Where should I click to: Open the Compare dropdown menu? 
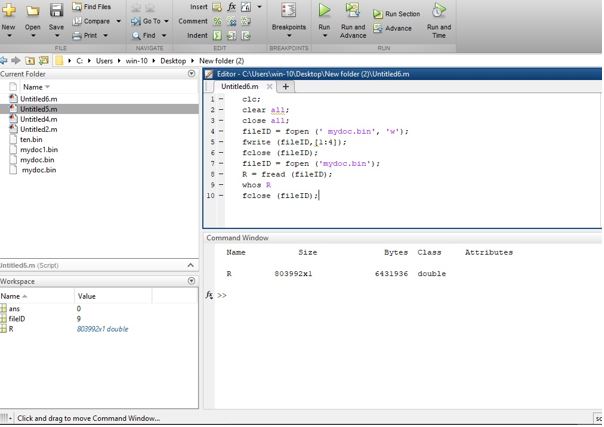(x=119, y=21)
